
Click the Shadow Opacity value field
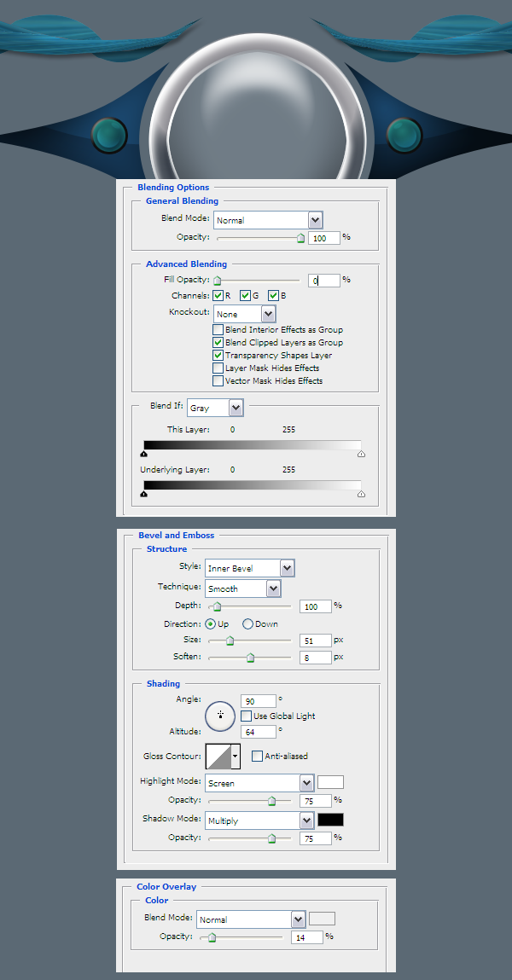tap(316, 838)
